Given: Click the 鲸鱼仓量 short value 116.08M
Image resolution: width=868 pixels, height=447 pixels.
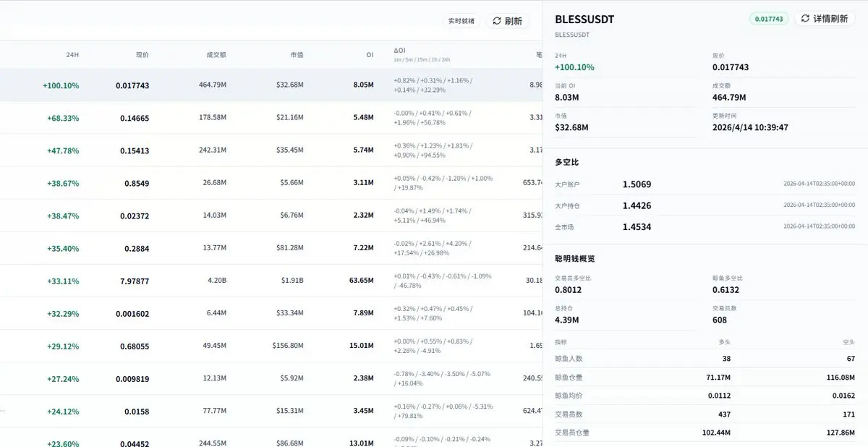Looking at the screenshot, I should (840, 377).
